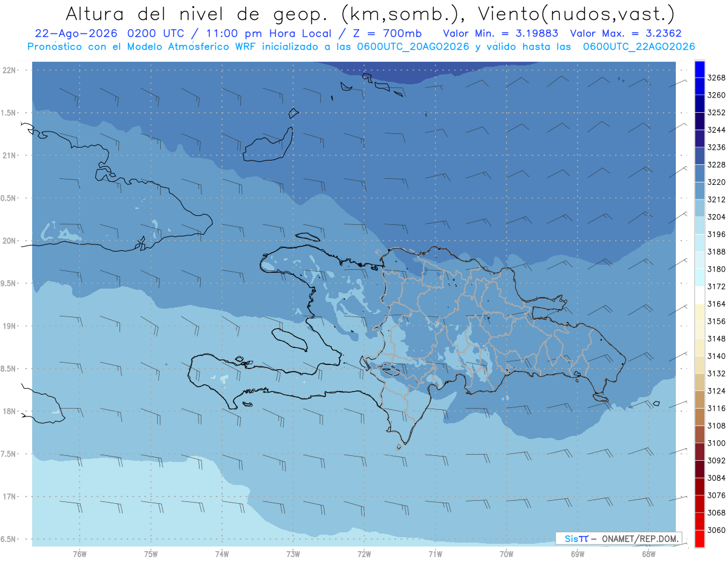
Task: Click the 3108 legend value
Action: (x=716, y=426)
